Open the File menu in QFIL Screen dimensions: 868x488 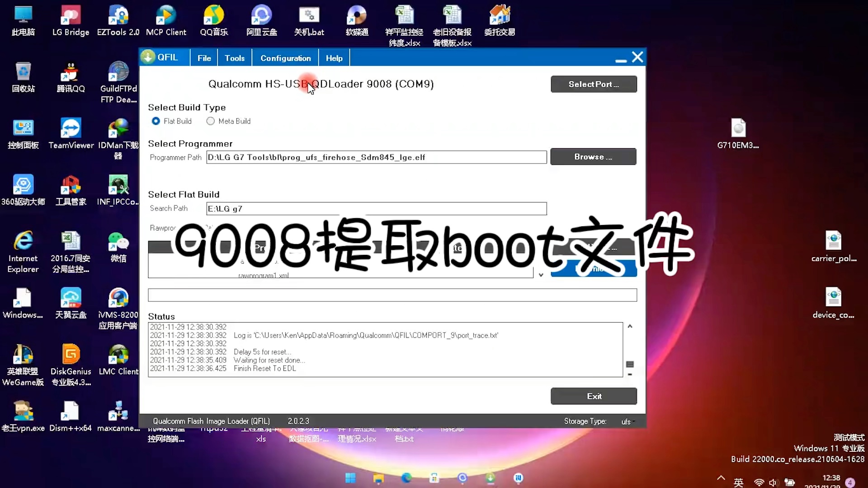pyautogui.click(x=204, y=58)
